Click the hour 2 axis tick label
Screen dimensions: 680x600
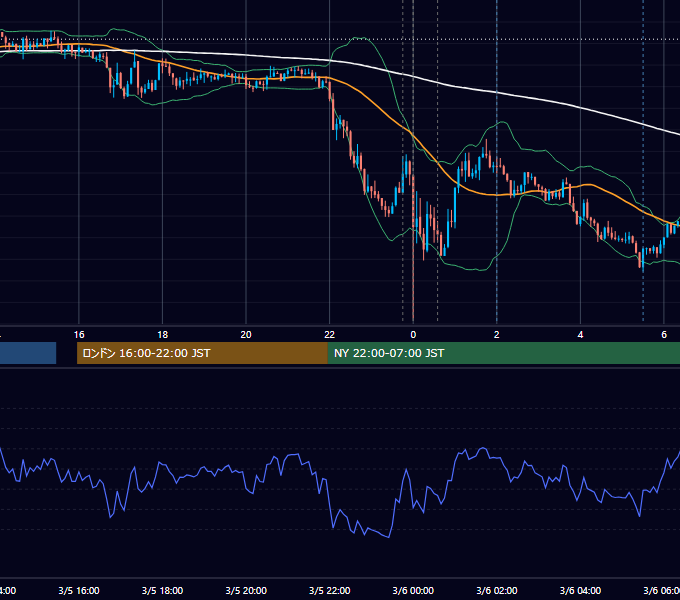[x=497, y=335]
